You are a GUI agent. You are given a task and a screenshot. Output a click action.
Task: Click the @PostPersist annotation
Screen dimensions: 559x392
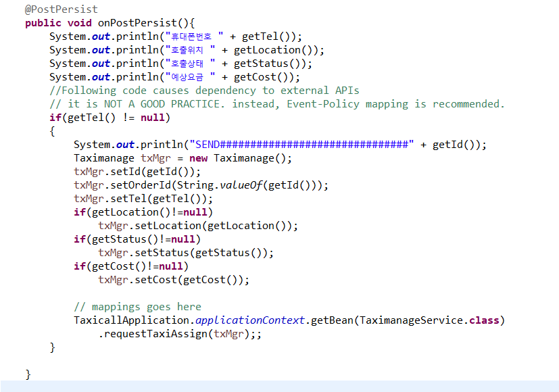point(61,9)
